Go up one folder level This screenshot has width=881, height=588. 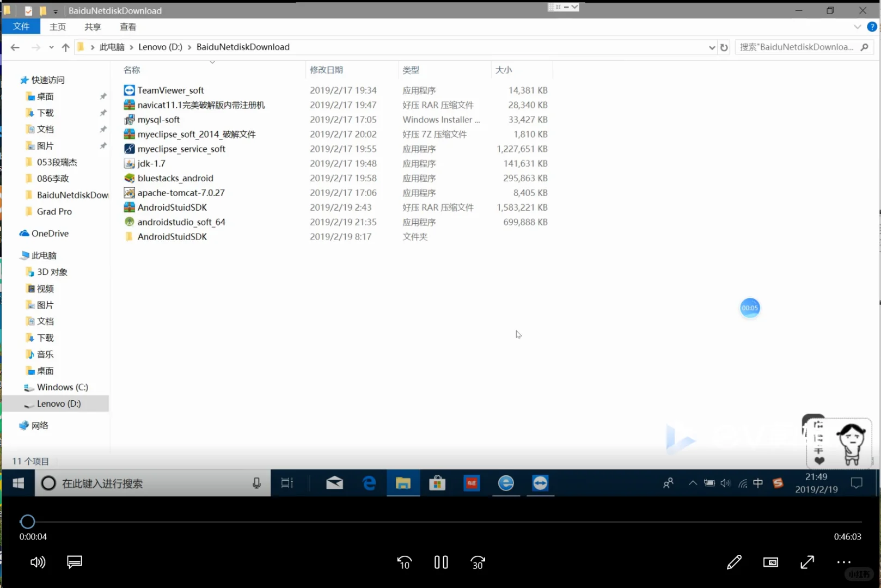coord(65,47)
